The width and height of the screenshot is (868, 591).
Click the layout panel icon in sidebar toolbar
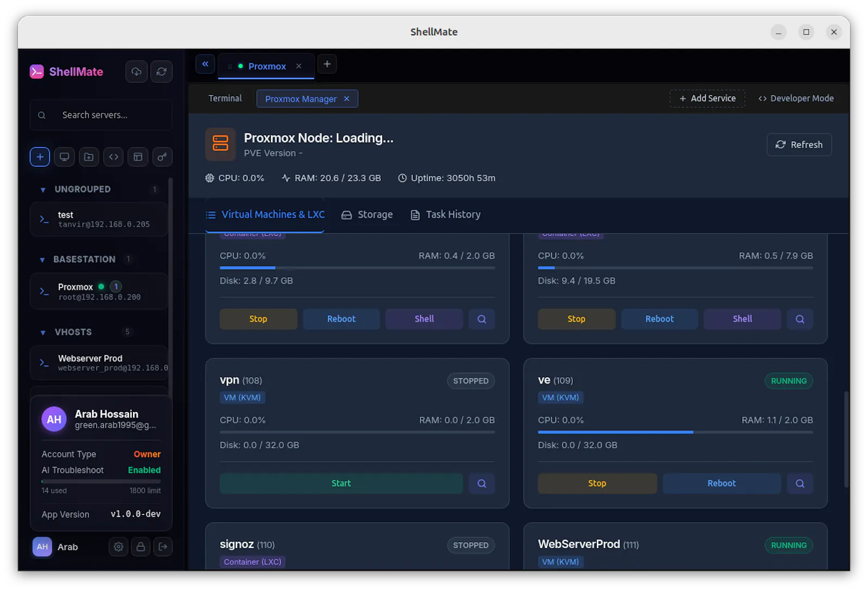[138, 157]
